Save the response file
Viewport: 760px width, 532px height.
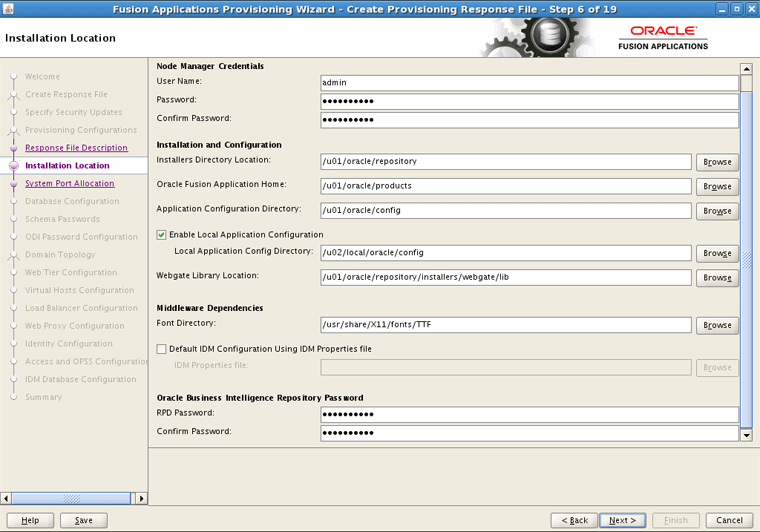tap(83, 520)
